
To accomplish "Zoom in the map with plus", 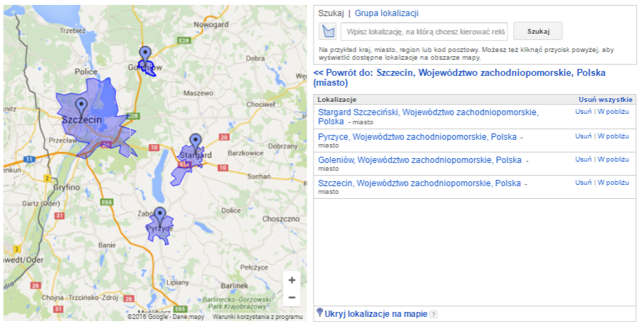I will pyautogui.click(x=292, y=280).
